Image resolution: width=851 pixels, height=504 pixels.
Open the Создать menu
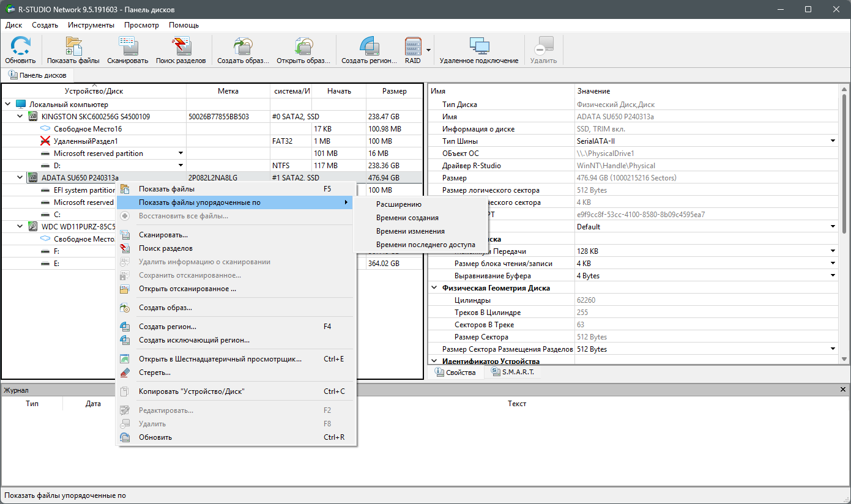point(45,25)
